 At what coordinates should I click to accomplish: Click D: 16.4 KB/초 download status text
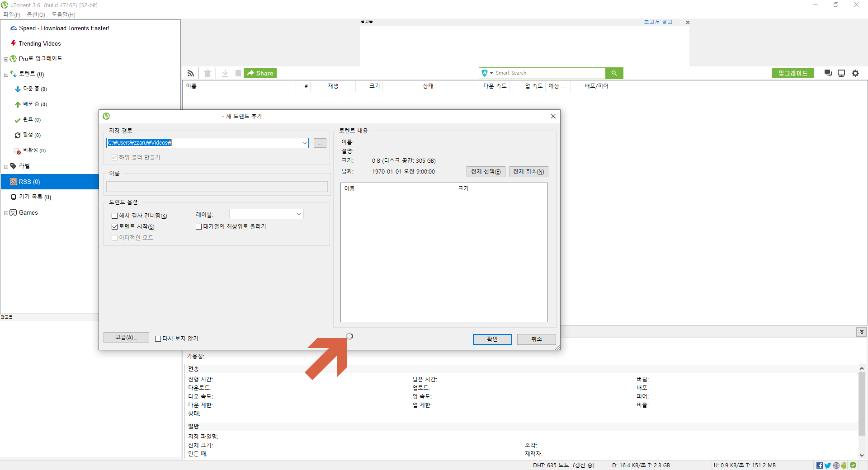point(641,465)
